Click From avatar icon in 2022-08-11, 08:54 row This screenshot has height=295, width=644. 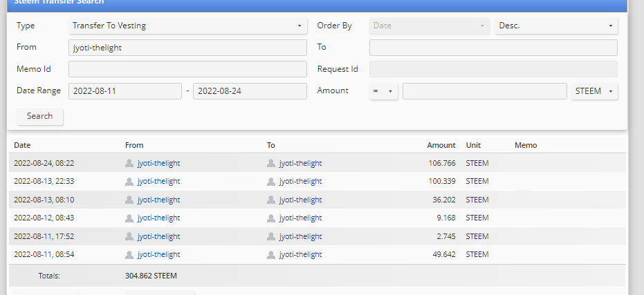pyautogui.click(x=129, y=254)
